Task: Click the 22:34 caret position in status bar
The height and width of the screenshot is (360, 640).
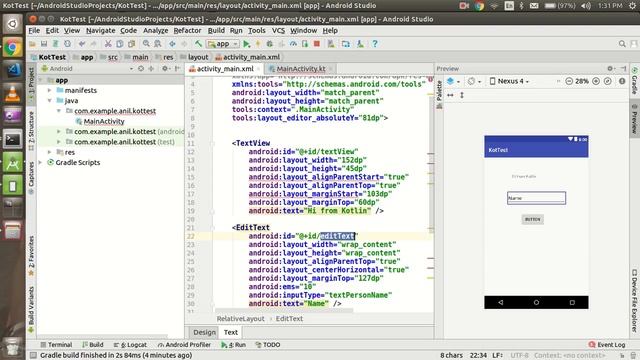Action: tap(478, 356)
